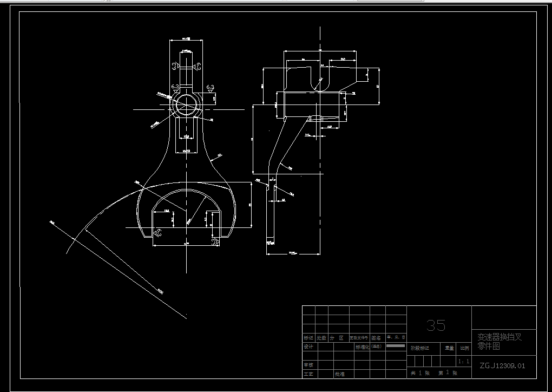Click the part name 变速器换挡叉 零件图

click(500, 342)
